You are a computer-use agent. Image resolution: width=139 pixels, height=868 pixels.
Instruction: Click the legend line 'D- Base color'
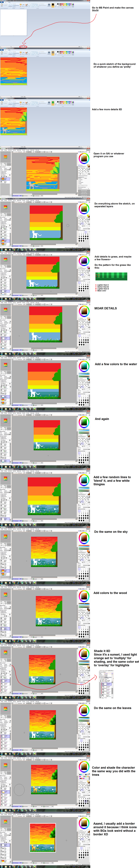coord(101,291)
